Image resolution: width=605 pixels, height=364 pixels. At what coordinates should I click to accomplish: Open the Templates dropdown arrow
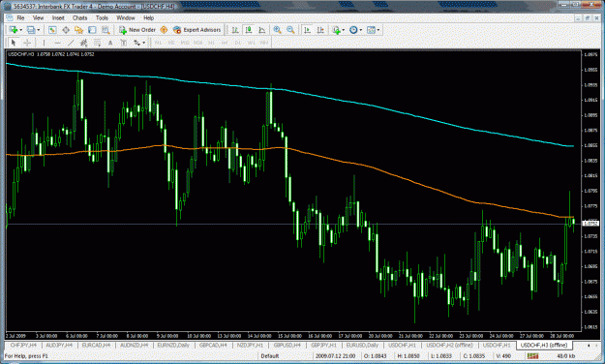(378, 30)
